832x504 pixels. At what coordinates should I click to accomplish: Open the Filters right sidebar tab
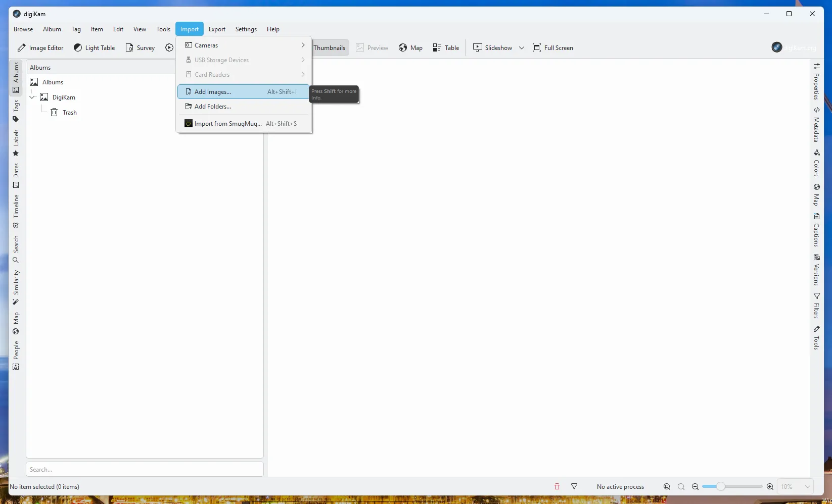pos(816,305)
